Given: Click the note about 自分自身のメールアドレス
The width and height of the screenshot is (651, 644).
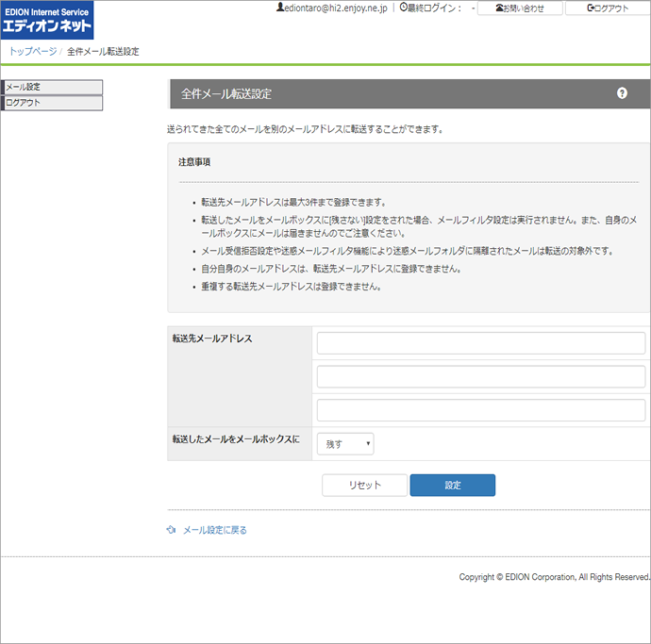Looking at the screenshot, I should coord(331,269).
